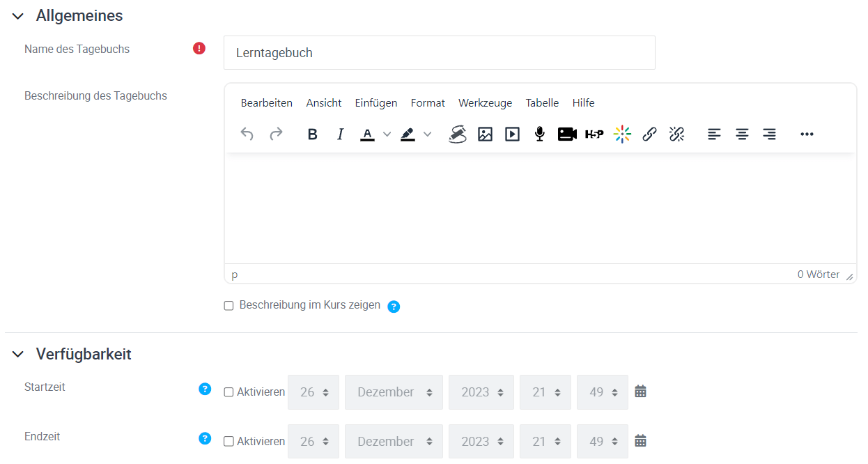Click the help icon beside Startzeit
Screen dimensions: 868x464
[x=204, y=389]
